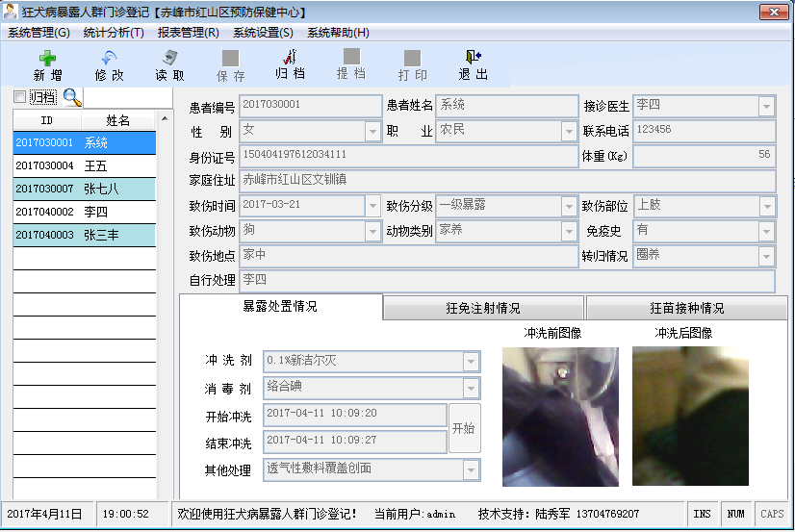Click the 保存 (Save) toolbar icon
This screenshot has width=795, height=532.
tap(230, 59)
